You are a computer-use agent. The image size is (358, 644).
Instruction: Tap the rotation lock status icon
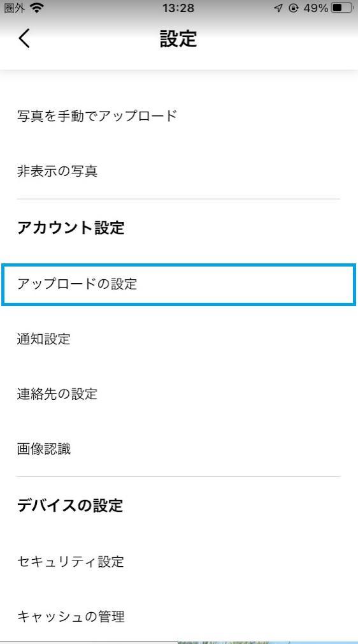tap(293, 8)
